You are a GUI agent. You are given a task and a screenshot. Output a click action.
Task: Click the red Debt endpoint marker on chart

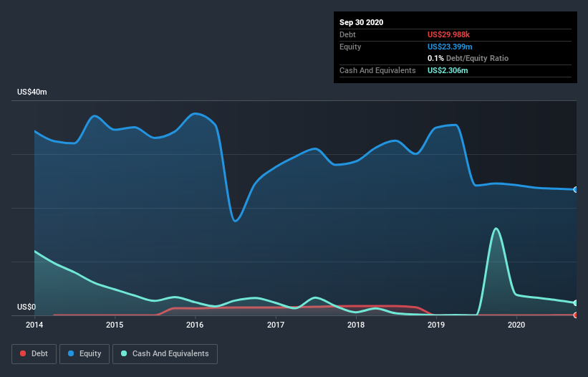click(x=575, y=315)
